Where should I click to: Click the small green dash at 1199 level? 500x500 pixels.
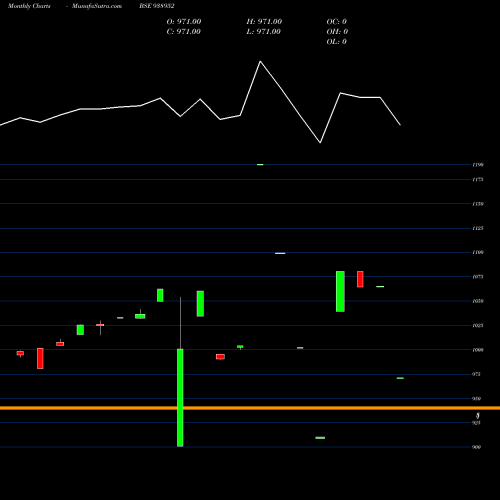(260, 165)
